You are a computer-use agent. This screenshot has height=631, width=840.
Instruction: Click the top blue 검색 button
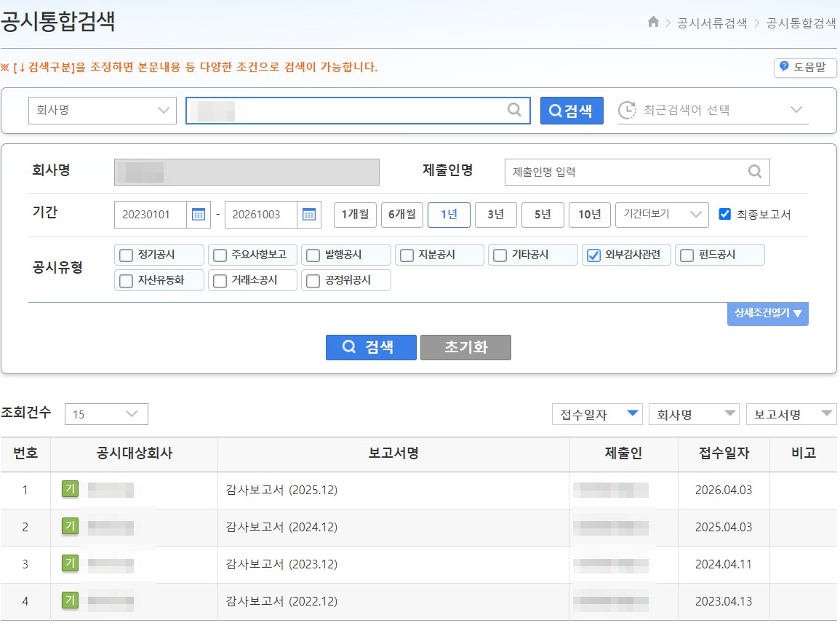pyautogui.click(x=572, y=111)
